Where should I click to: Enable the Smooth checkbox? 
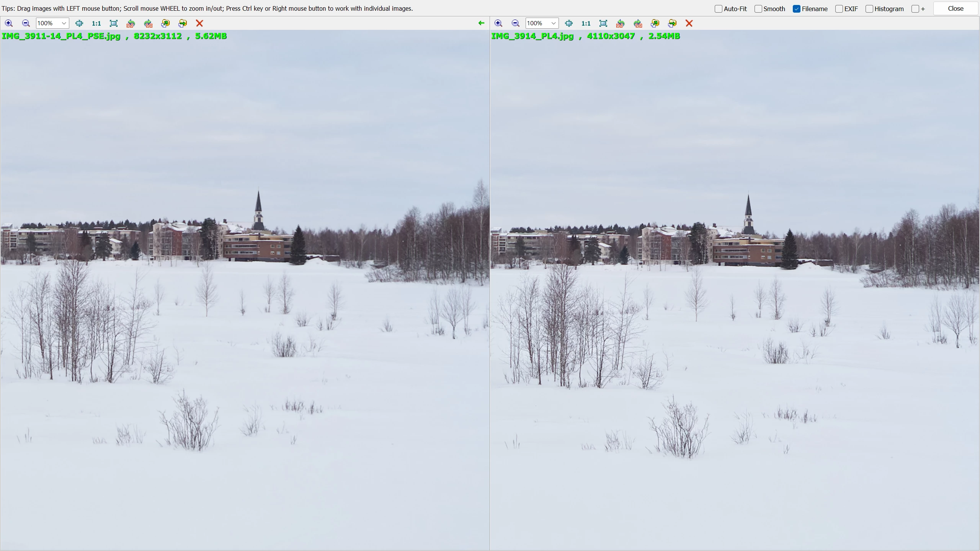(x=758, y=9)
